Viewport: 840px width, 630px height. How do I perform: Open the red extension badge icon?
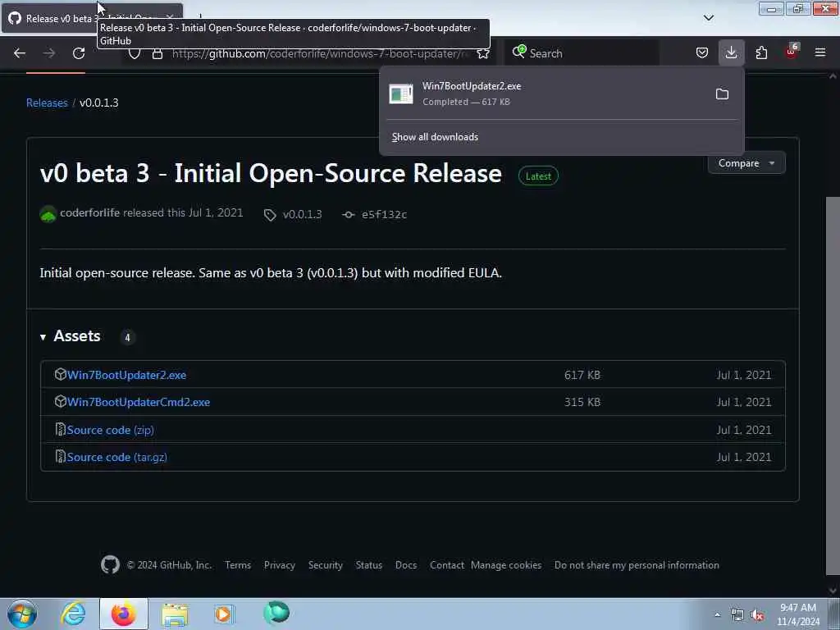pos(792,52)
